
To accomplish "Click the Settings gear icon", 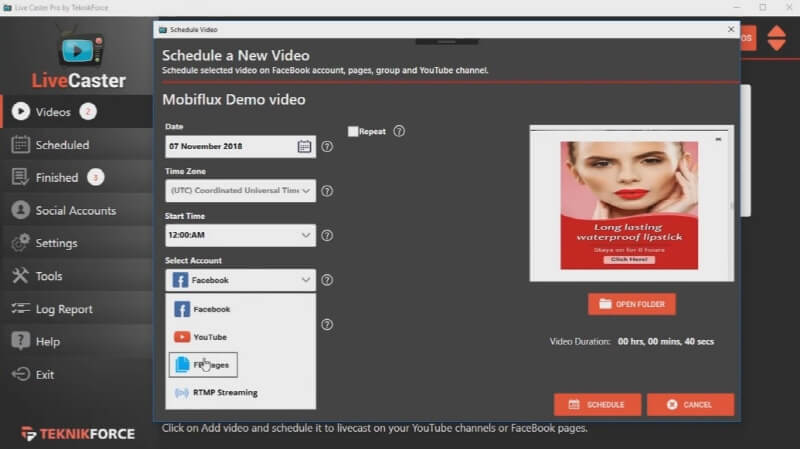I will (x=20, y=243).
